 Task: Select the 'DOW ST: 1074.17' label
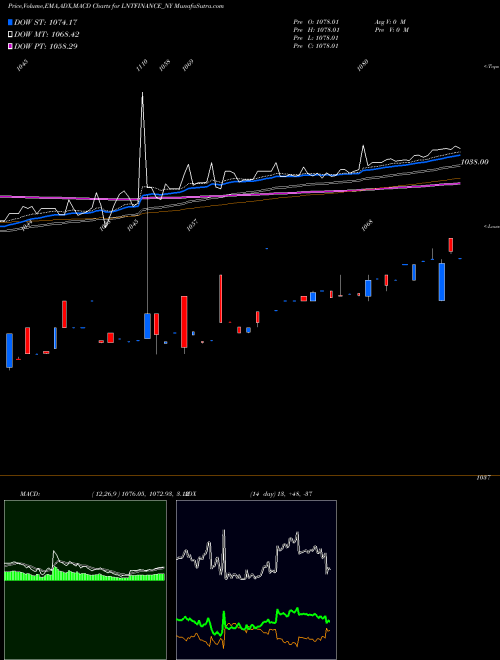[x=45, y=22]
